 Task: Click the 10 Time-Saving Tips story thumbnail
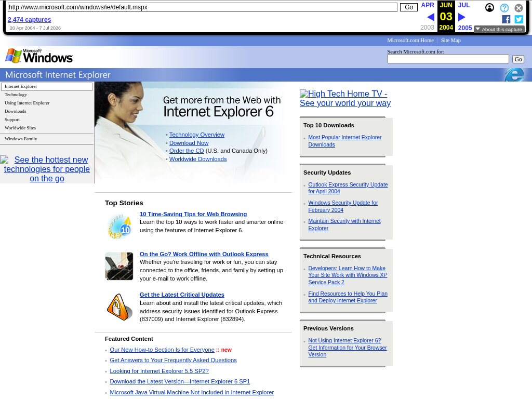pos(119,227)
